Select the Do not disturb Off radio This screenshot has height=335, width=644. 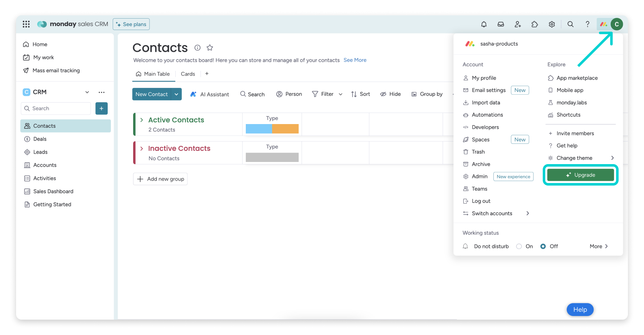[x=543, y=246]
